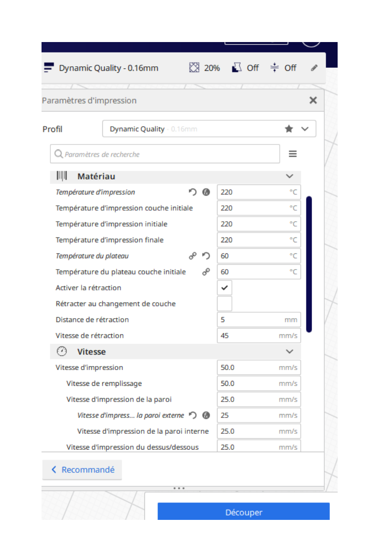Click the Paramètres de recherche search field

coord(165,154)
